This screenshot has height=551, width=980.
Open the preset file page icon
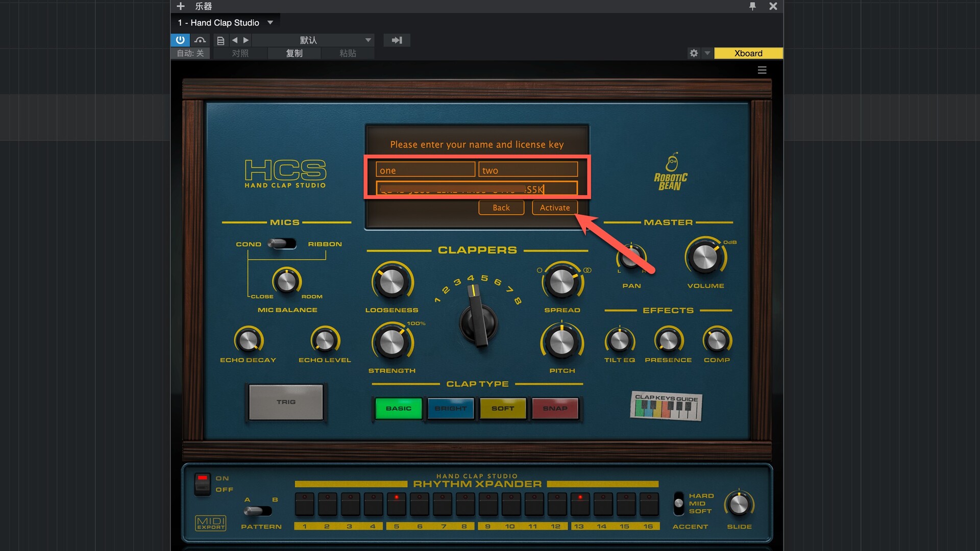(x=220, y=40)
